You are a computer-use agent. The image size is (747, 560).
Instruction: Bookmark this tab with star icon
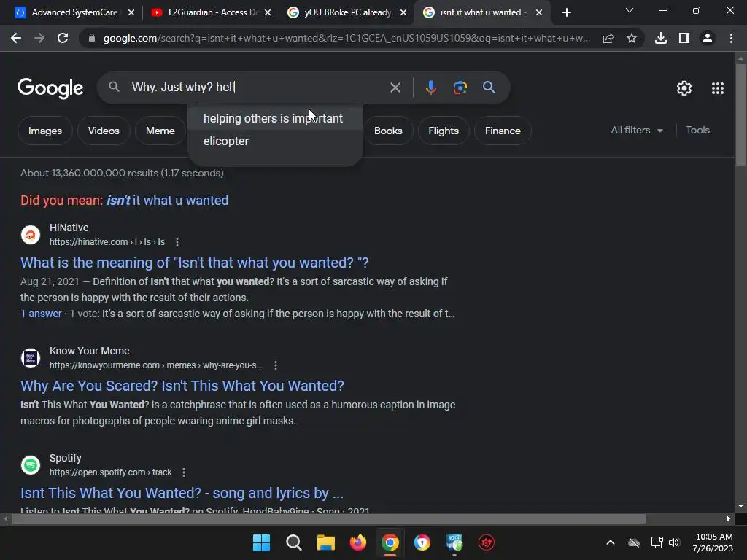point(632,38)
